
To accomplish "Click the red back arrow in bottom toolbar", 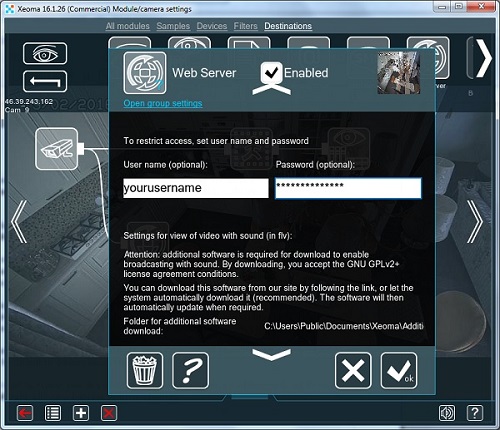I will [25, 413].
